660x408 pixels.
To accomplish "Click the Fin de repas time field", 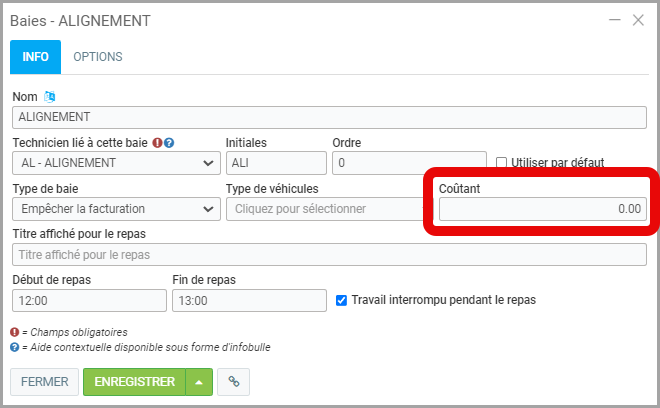I will 249,301.
